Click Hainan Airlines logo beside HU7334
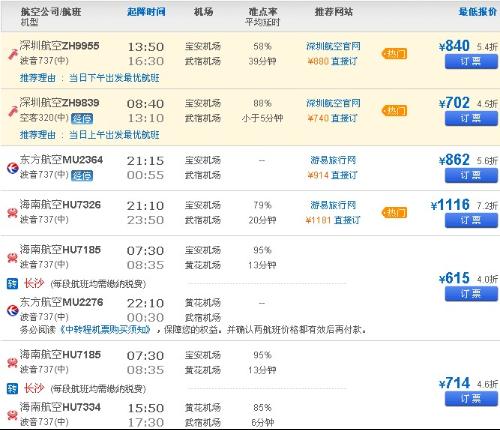 [x=12, y=415]
